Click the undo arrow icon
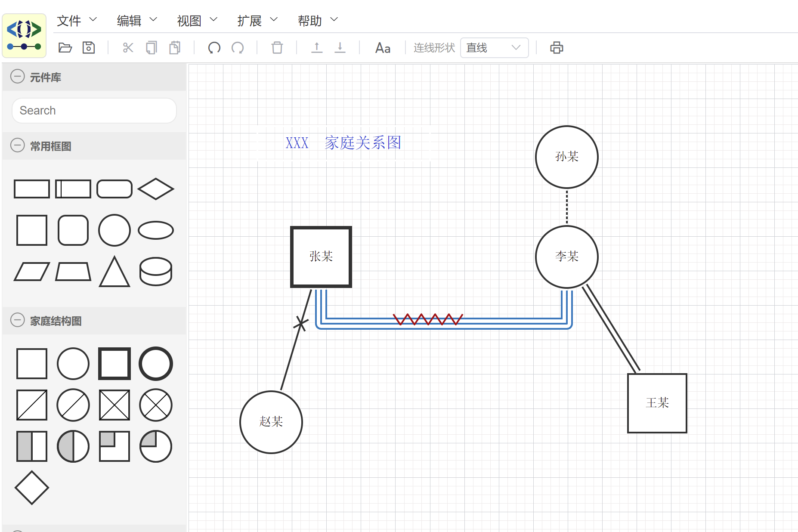798x532 pixels. [x=214, y=47]
